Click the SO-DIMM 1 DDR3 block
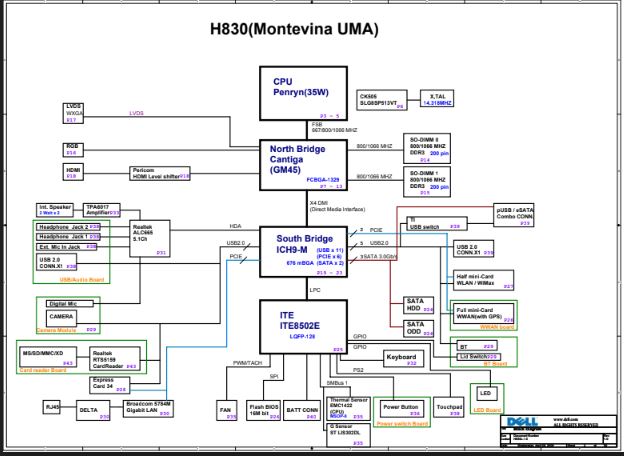Viewport: 624px width, 456px height. [427, 182]
